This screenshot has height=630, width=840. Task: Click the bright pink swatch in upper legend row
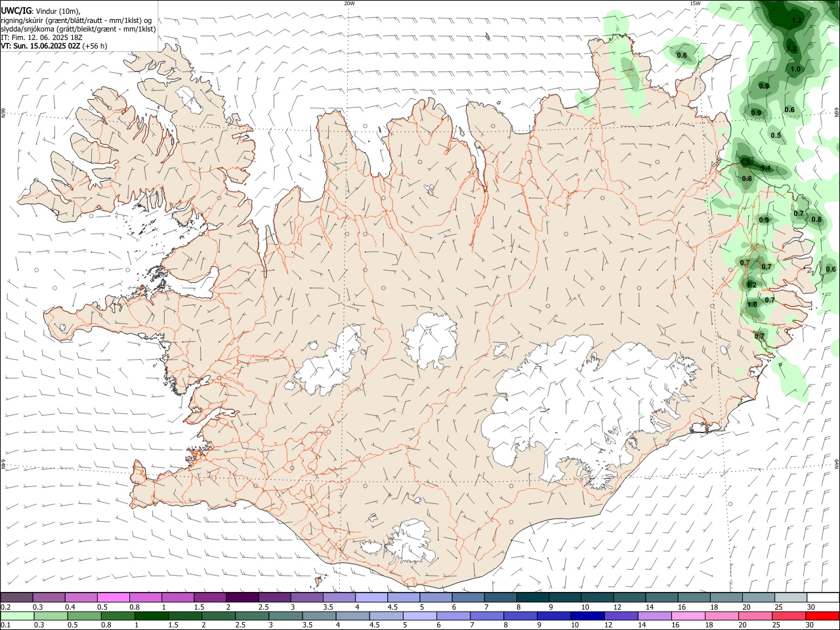(113, 597)
